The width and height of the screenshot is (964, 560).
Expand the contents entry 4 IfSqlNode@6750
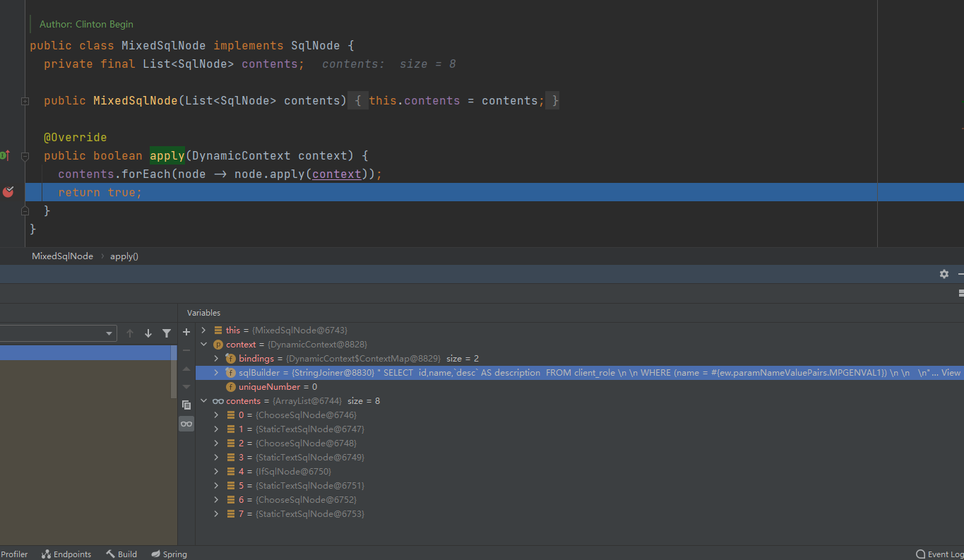(217, 471)
